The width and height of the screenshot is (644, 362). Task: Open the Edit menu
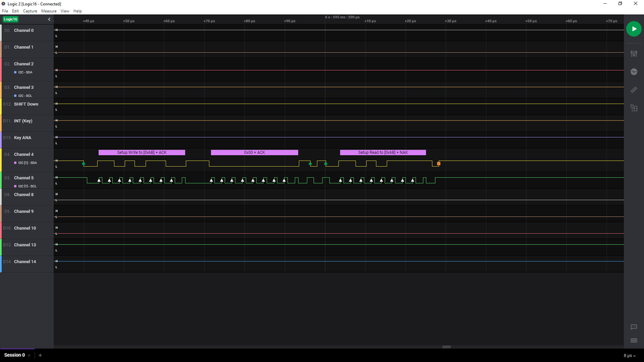(x=15, y=11)
